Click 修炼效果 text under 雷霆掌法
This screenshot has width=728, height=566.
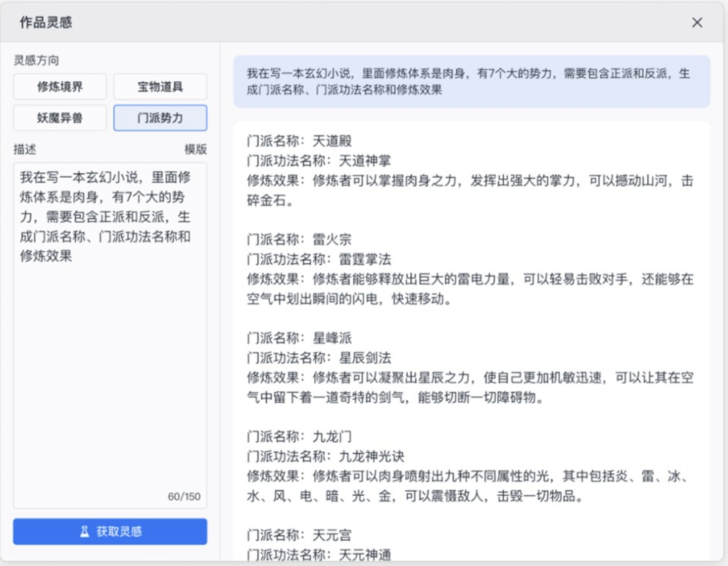[470, 289]
